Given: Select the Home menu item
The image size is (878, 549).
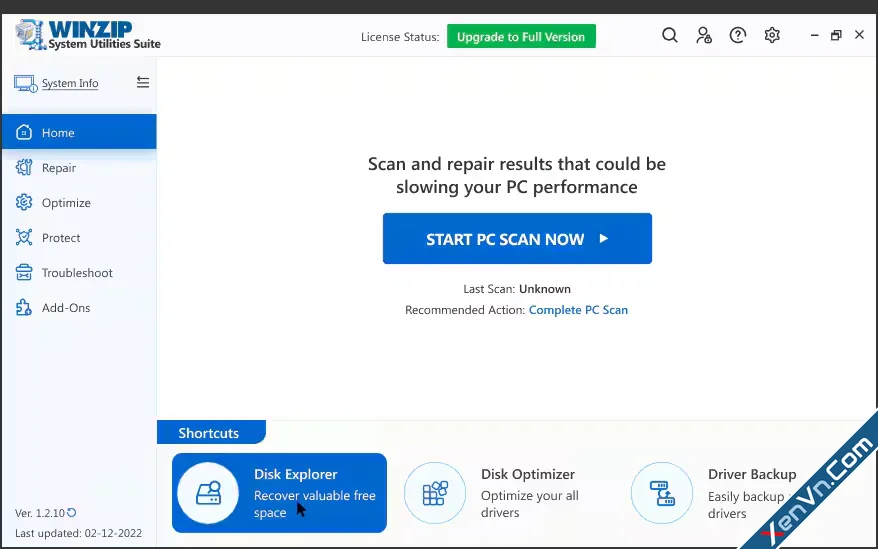Looking at the screenshot, I should [79, 132].
